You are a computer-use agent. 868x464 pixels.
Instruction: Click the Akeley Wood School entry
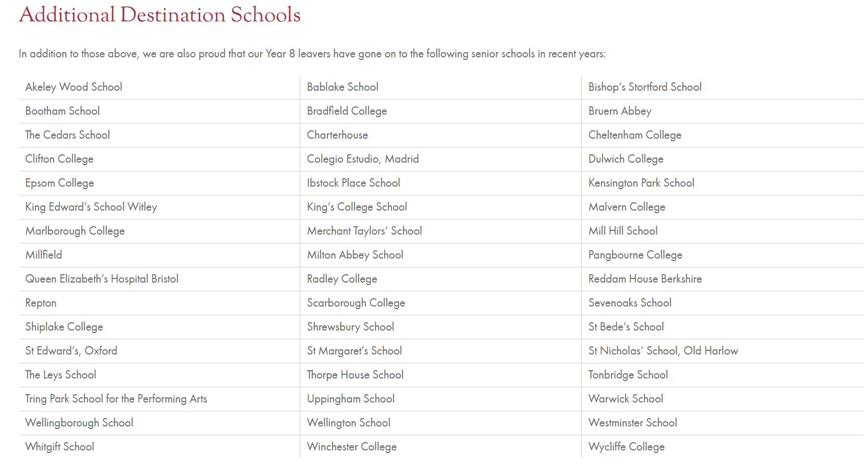pyautogui.click(x=74, y=87)
